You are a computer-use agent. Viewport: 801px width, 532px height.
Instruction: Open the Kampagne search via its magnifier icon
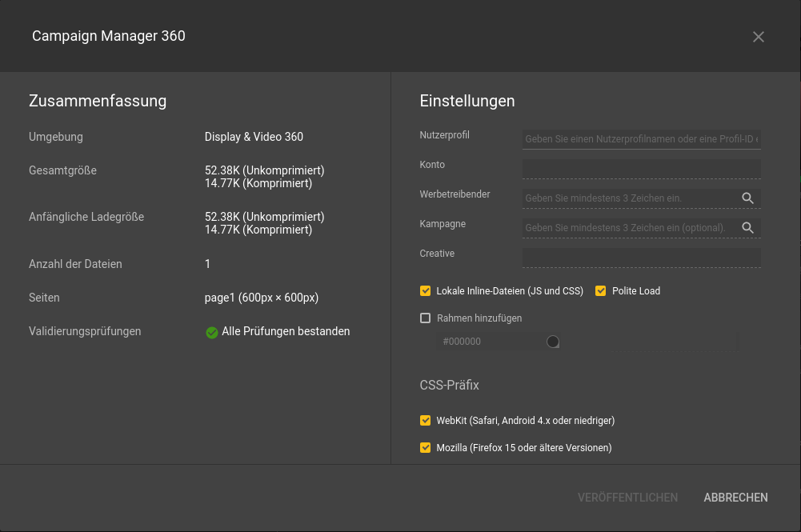click(747, 228)
